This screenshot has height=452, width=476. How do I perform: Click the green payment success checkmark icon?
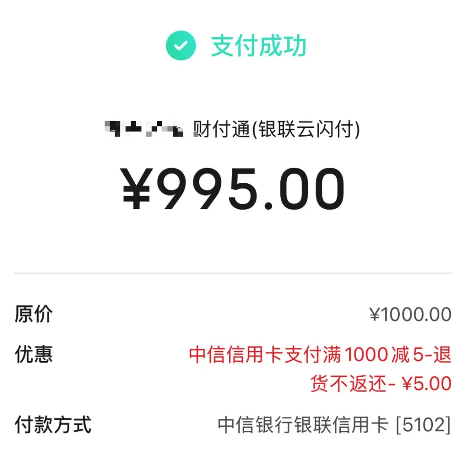[x=181, y=45]
